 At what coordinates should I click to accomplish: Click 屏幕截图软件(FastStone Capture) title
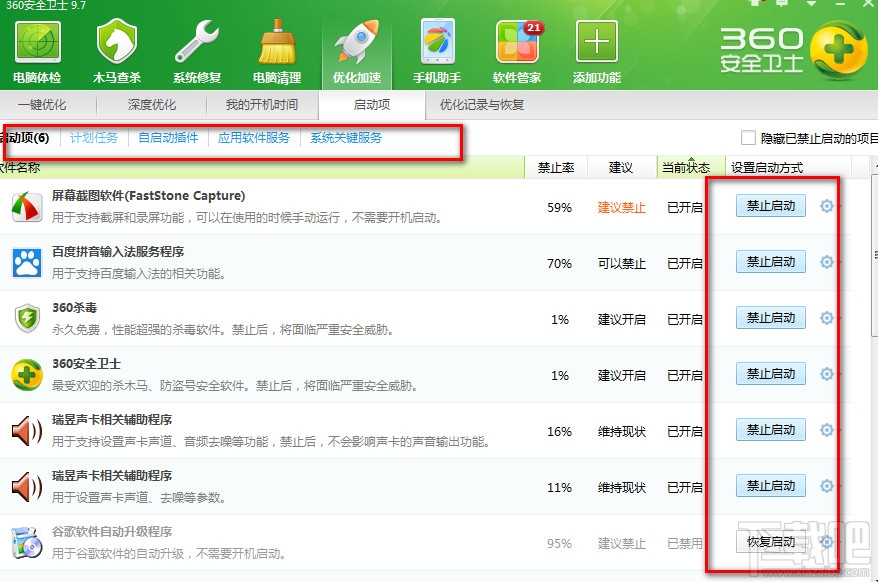(148, 195)
